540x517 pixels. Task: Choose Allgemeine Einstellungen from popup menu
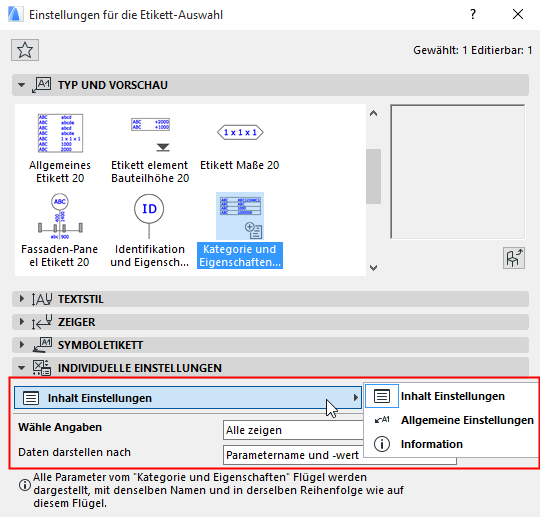pyautogui.click(x=451, y=420)
